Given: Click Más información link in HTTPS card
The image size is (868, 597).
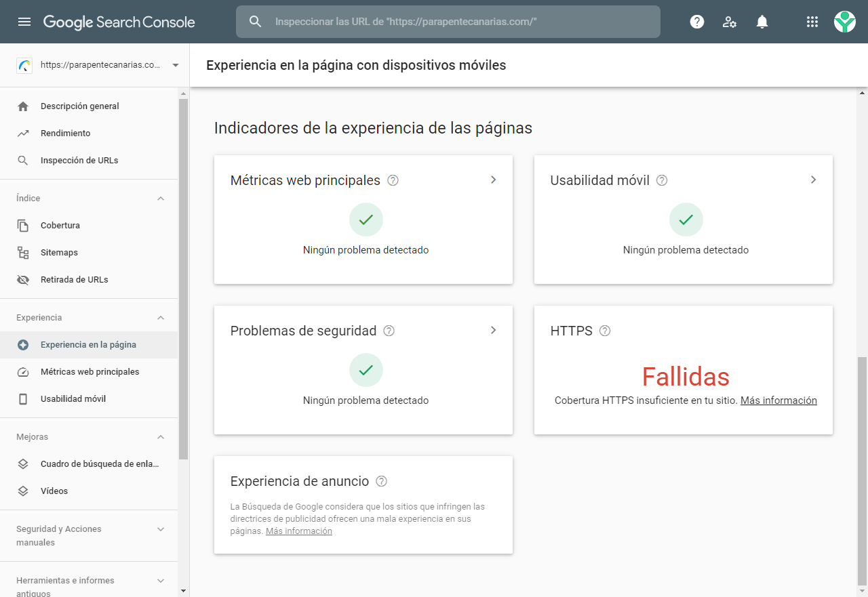Looking at the screenshot, I should [778, 400].
